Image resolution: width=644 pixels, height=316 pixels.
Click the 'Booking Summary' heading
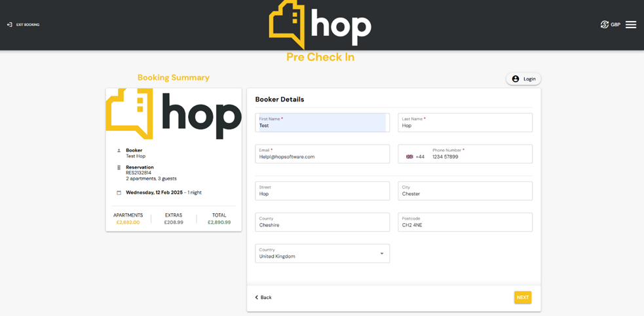[x=174, y=78]
